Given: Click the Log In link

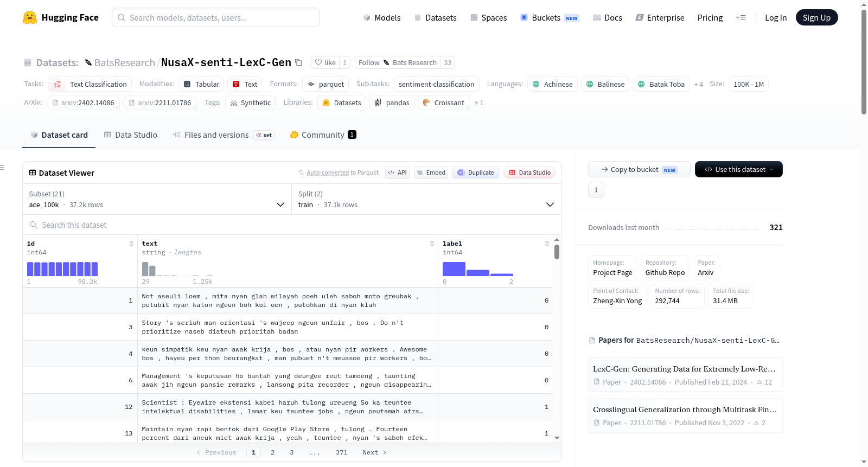Looking at the screenshot, I should click(x=775, y=17).
